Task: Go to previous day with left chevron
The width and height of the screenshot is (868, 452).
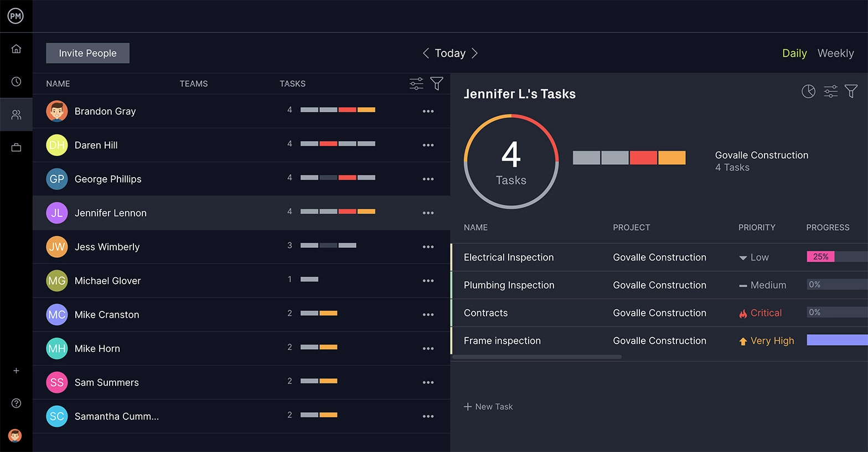Action: point(426,53)
